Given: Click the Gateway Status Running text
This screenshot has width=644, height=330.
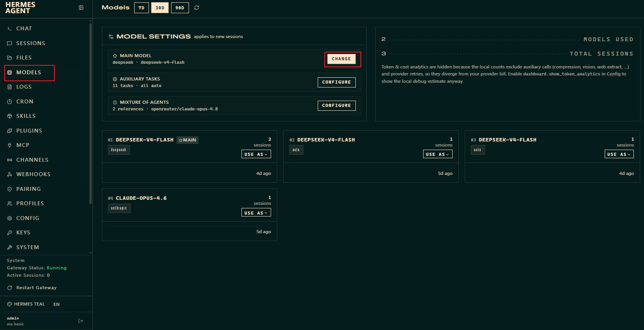Looking at the screenshot, I should click(x=57, y=268).
